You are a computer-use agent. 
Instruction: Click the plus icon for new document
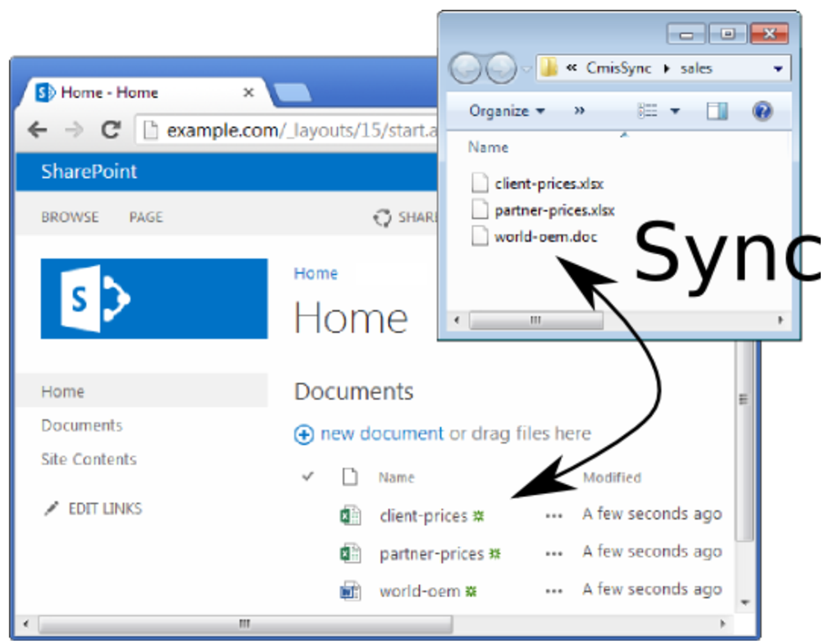coord(303,434)
